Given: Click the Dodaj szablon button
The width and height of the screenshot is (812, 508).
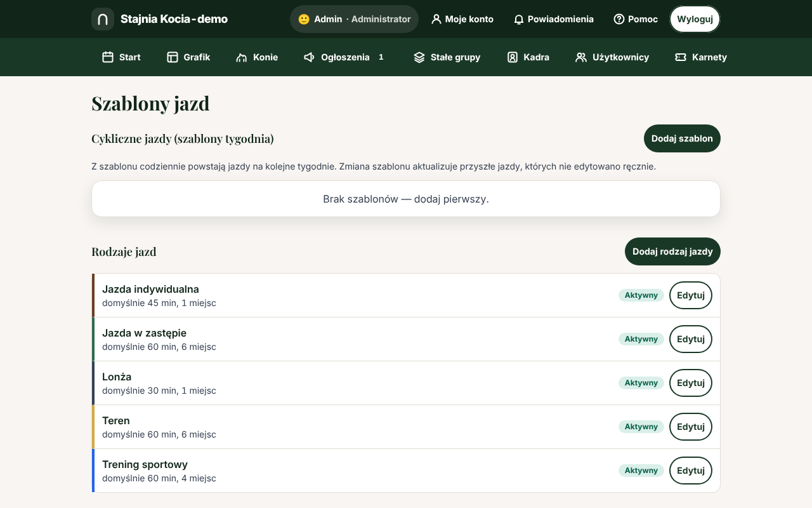Looking at the screenshot, I should pos(682,138).
